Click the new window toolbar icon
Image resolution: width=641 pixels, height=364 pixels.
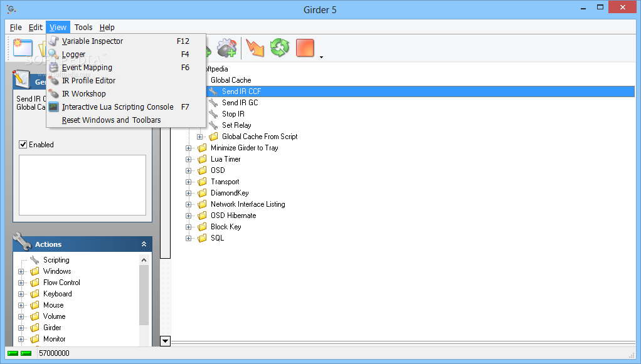(x=23, y=48)
